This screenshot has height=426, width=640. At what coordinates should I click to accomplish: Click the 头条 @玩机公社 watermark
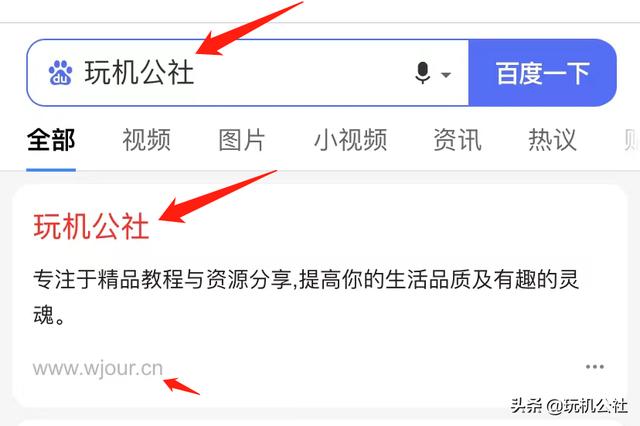[x=569, y=406]
